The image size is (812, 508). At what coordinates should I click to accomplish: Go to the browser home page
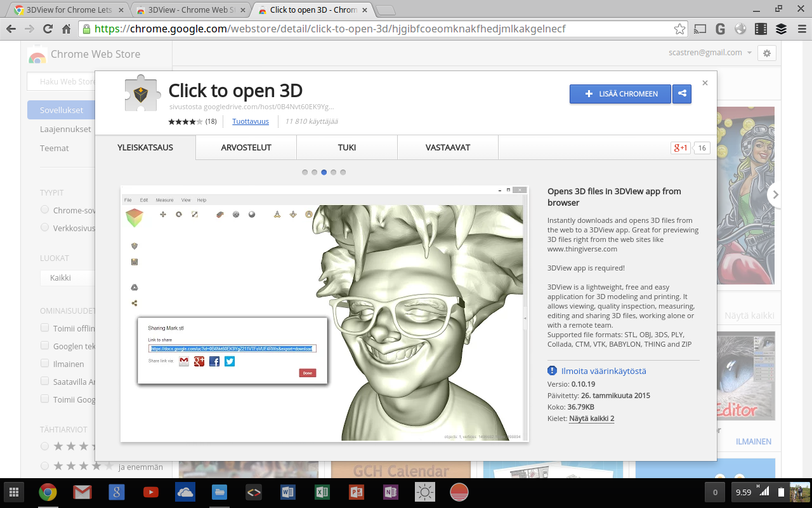[66, 29]
